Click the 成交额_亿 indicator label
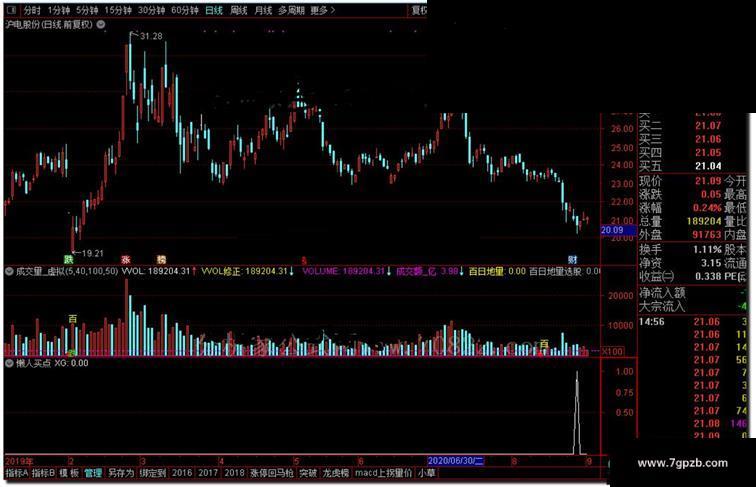 [416, 271]
